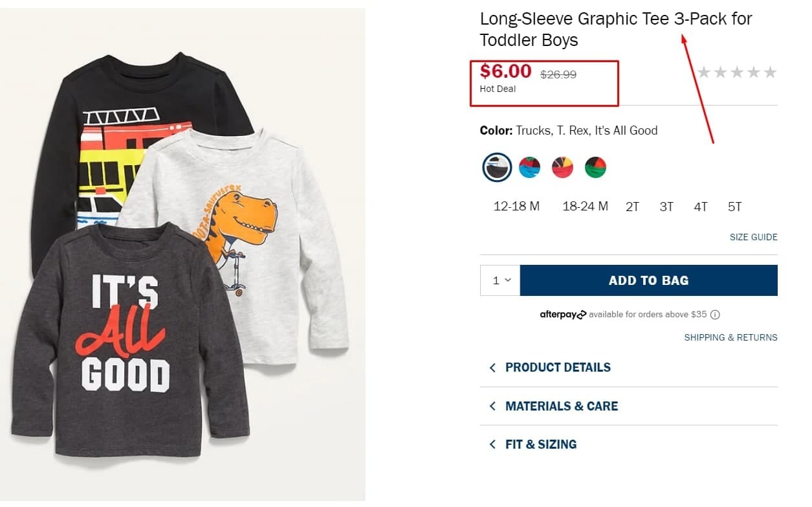Expand the Product Details section
Image resolution: width=812 pixels, height=507 pixels.
[x=558, y=367]
